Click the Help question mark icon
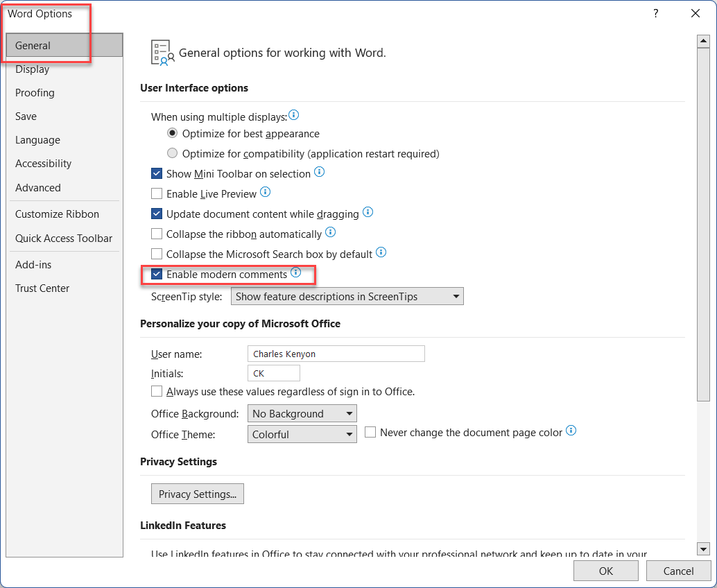The height and width of the screenshot is (588, 717). click(656, 13)
